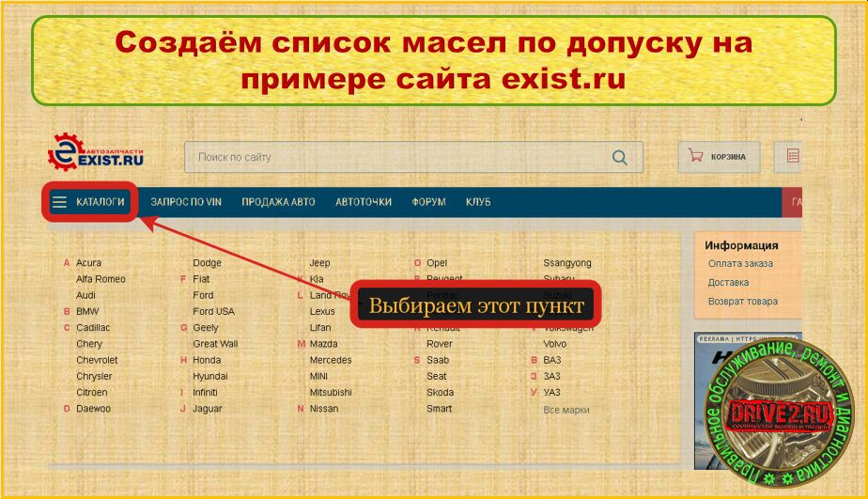Open the Автоточки section

(364, 202)
